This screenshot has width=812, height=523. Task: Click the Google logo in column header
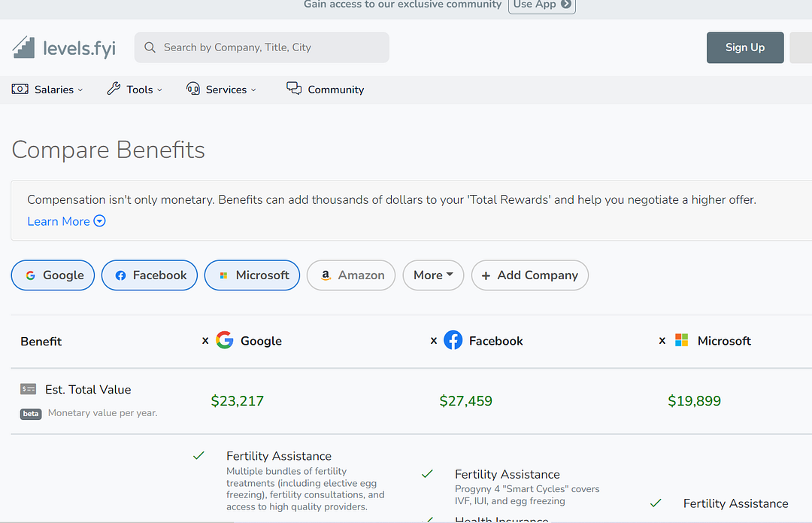224,340
